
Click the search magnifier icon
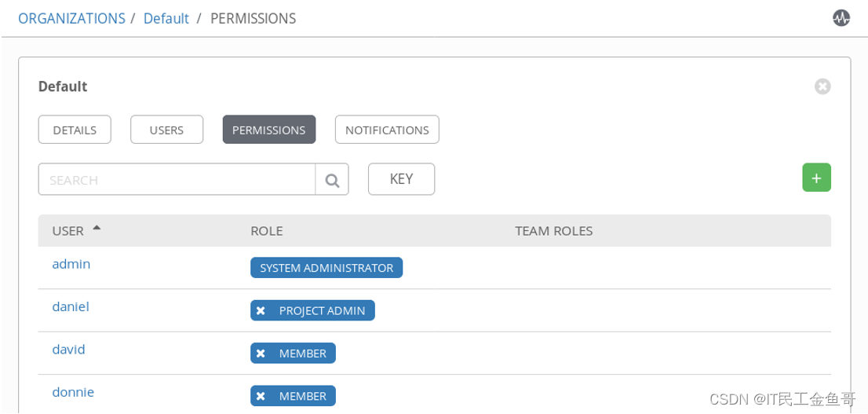[332, 180]
